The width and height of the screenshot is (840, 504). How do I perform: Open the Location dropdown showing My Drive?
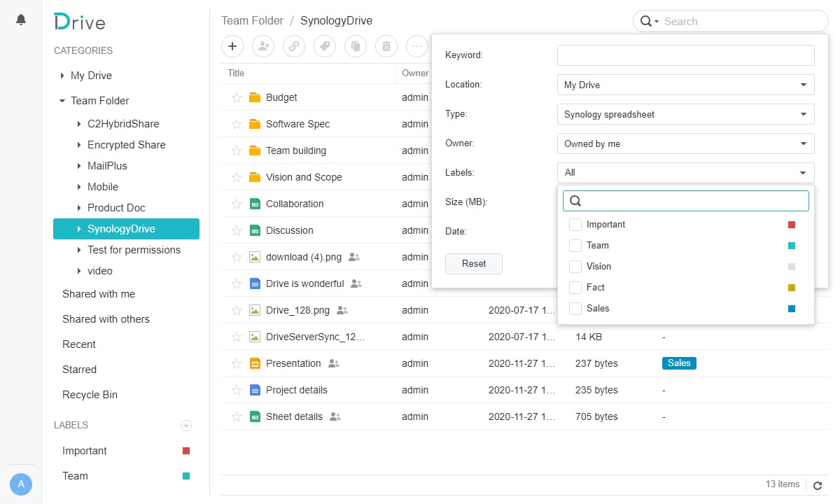pyautogui.click(x=686, y=85)
